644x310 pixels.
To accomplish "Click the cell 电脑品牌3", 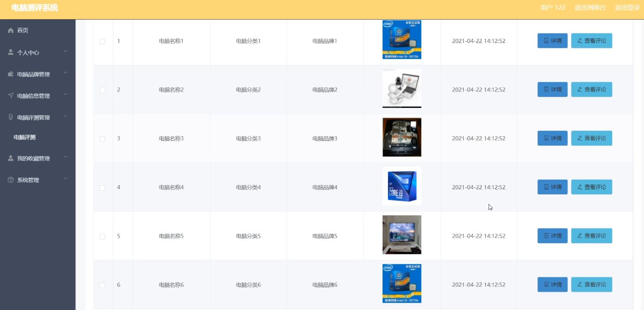I will point(325,139).
